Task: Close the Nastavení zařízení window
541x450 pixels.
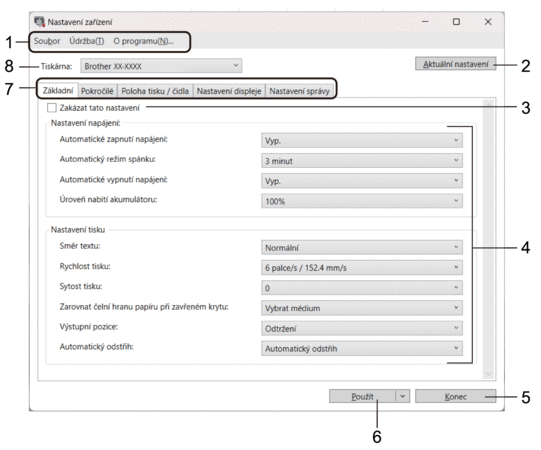Action: (488, 22)
